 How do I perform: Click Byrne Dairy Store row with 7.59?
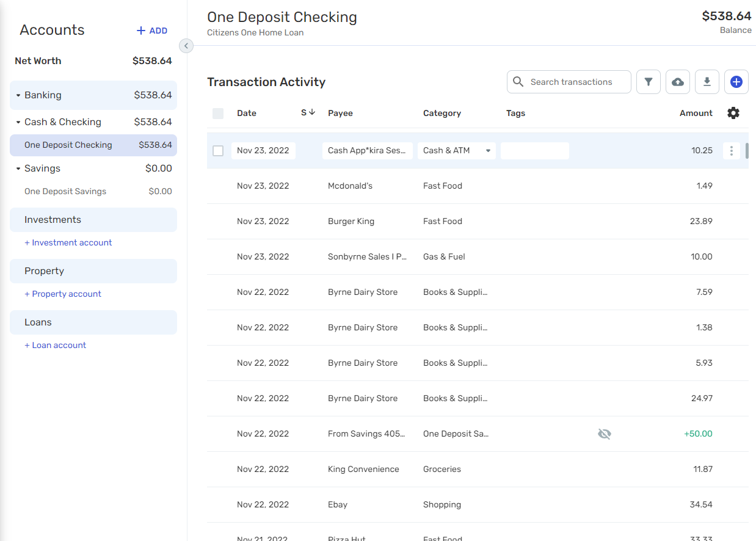pyautogui.click(x=478, y=292)
